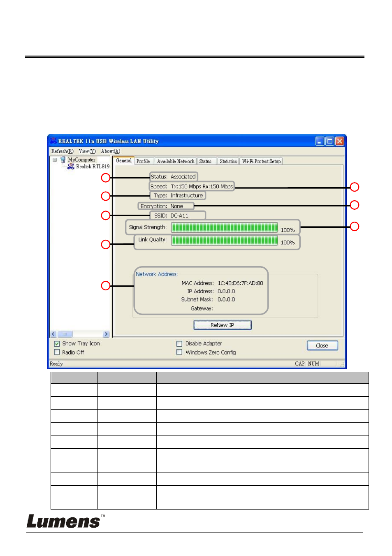Select MyComputer in the tree
392x556 pixels.
tap(81, 160)
